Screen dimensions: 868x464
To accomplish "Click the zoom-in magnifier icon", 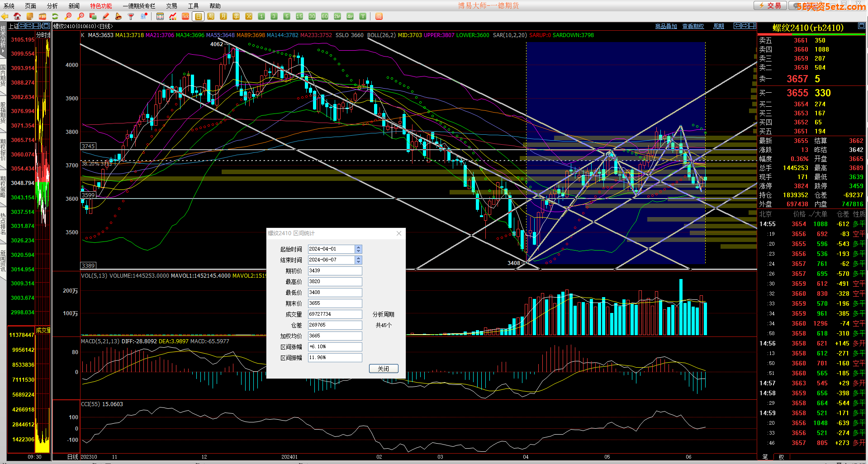I will 68,16.
